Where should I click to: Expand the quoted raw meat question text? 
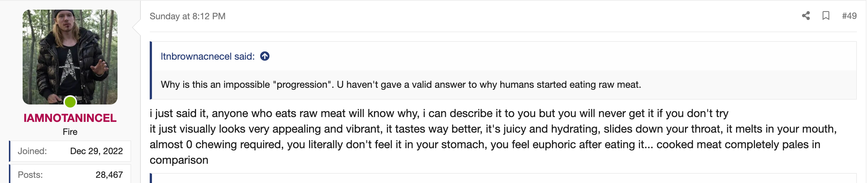(401, 84)
